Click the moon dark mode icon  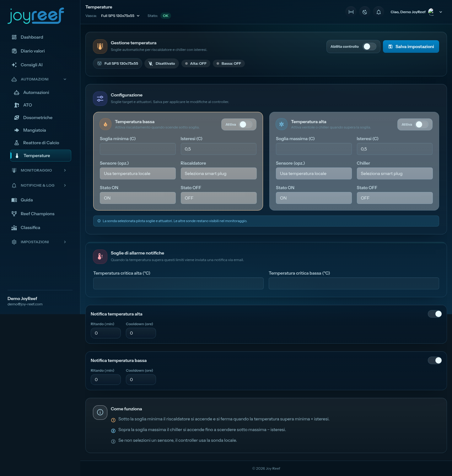pos(365,12)
